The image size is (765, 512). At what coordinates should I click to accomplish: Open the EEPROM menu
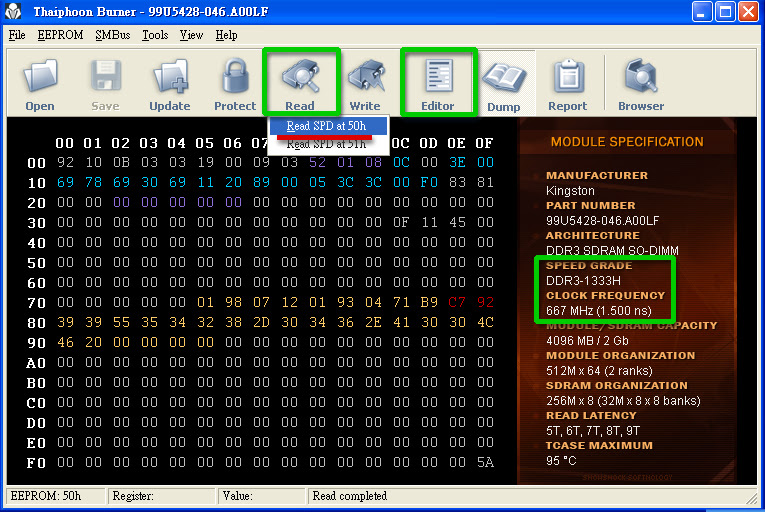click(x=60, y=35)
